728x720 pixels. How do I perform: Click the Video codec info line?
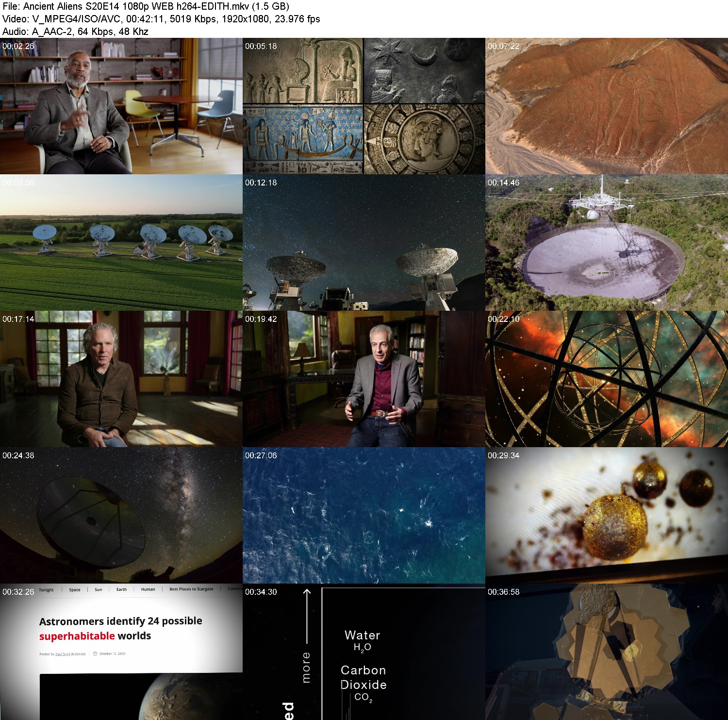(x=161, y=19)
